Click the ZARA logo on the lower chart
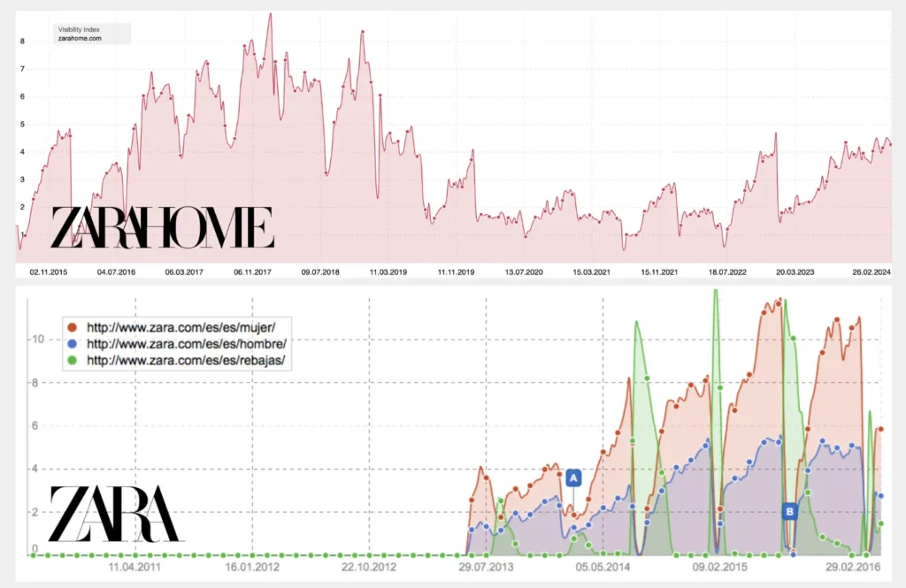Viewport: 906px width, 588px height. (x=116, y=514)
